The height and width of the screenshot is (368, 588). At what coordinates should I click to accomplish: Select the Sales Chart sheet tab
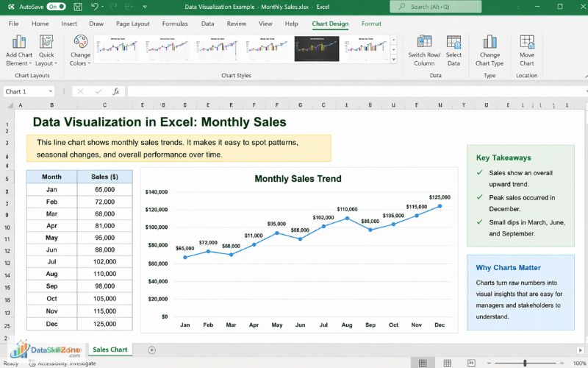pyautogui.click(x=110, y=350)
